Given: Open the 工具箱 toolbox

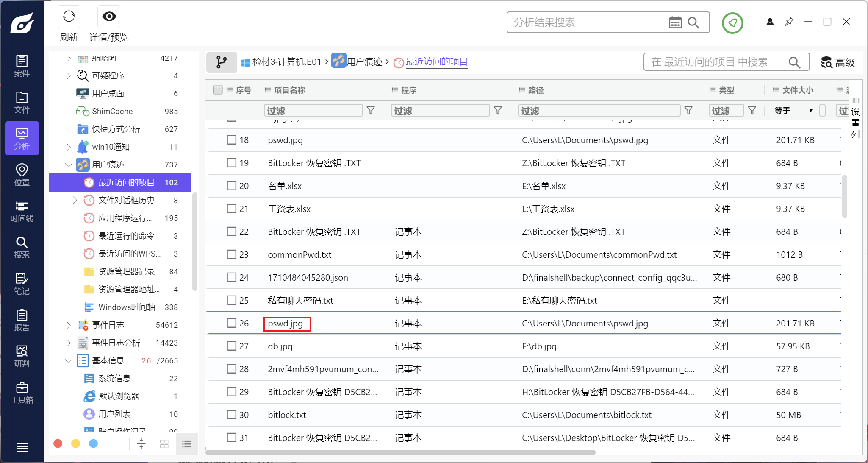Looking at the screenshot, I should click(x=22, y=393).
